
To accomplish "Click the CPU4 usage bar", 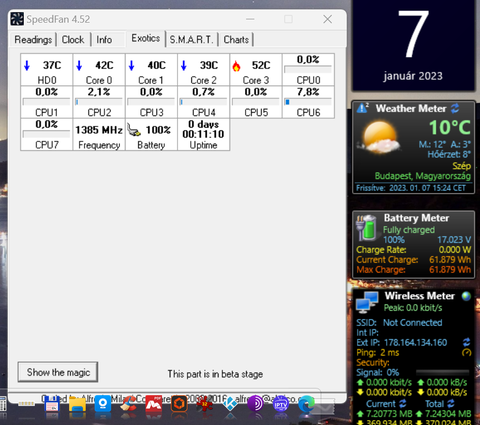I will tap(203, 102).
